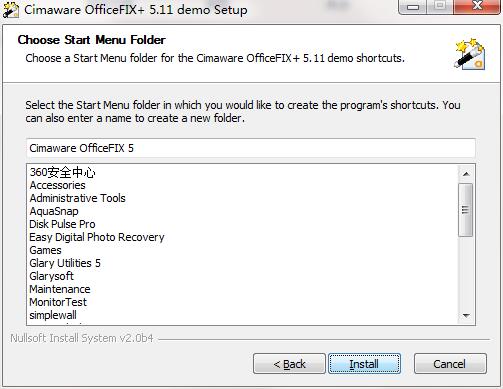Select the Games folder entry
Image resolution: width=503 pixels, height=389 pixels.
(x=45, y=250)
